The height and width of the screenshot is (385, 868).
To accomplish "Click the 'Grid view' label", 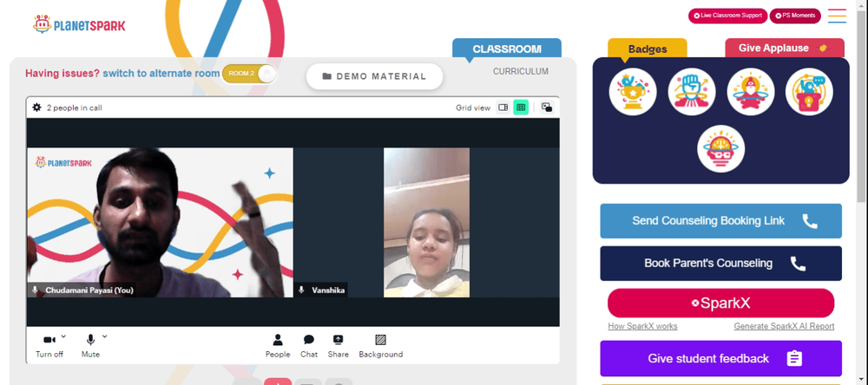I will 473,108.
